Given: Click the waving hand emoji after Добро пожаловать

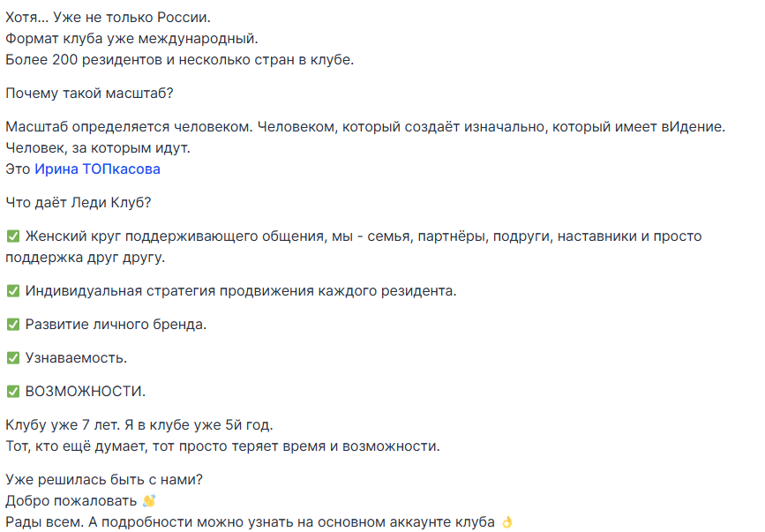Looking at the screenshot, I should coord(149,501).
